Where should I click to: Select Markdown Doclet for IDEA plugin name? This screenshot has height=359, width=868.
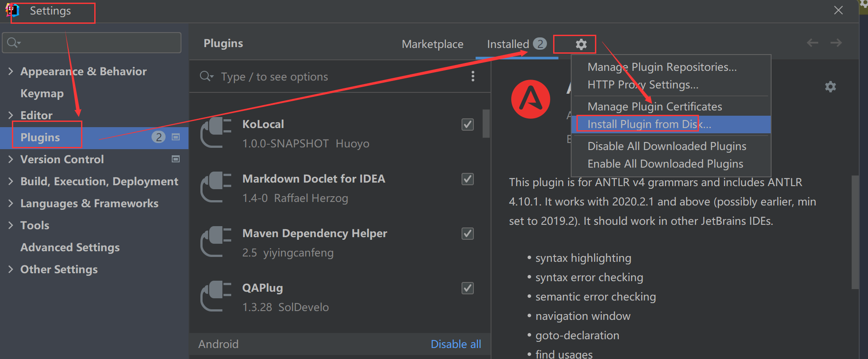[314, 179]
